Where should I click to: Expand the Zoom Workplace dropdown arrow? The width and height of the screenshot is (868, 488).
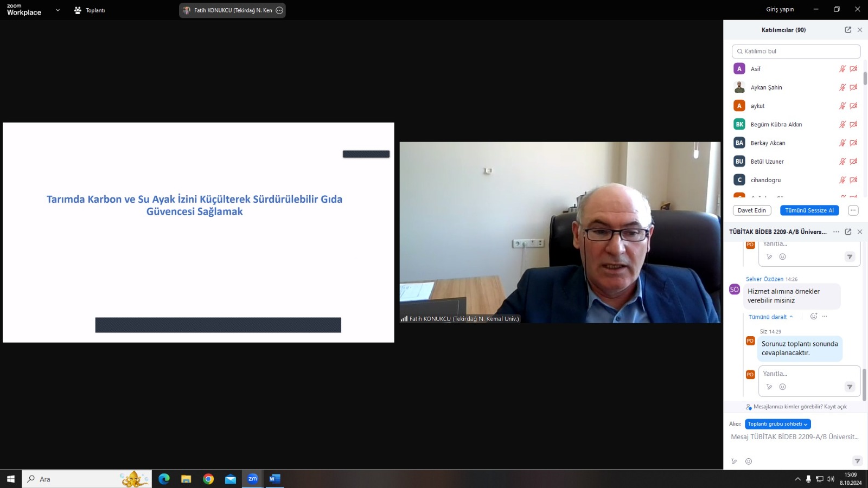58,10
